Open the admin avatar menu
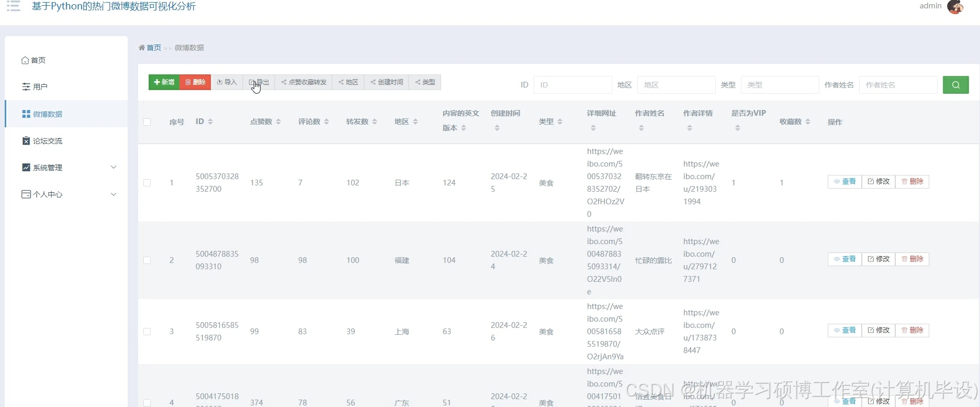 click(955, 7)
